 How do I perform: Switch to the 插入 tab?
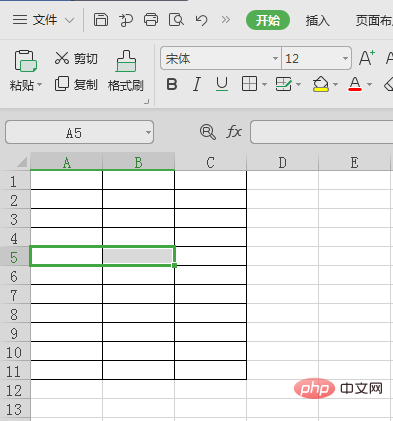pos(317,21)
